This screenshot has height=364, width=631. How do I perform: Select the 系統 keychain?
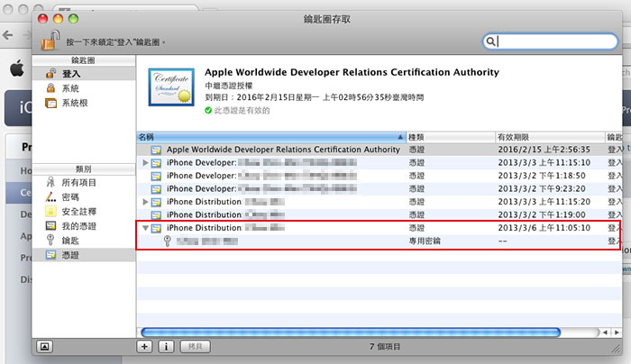(83, 88)
